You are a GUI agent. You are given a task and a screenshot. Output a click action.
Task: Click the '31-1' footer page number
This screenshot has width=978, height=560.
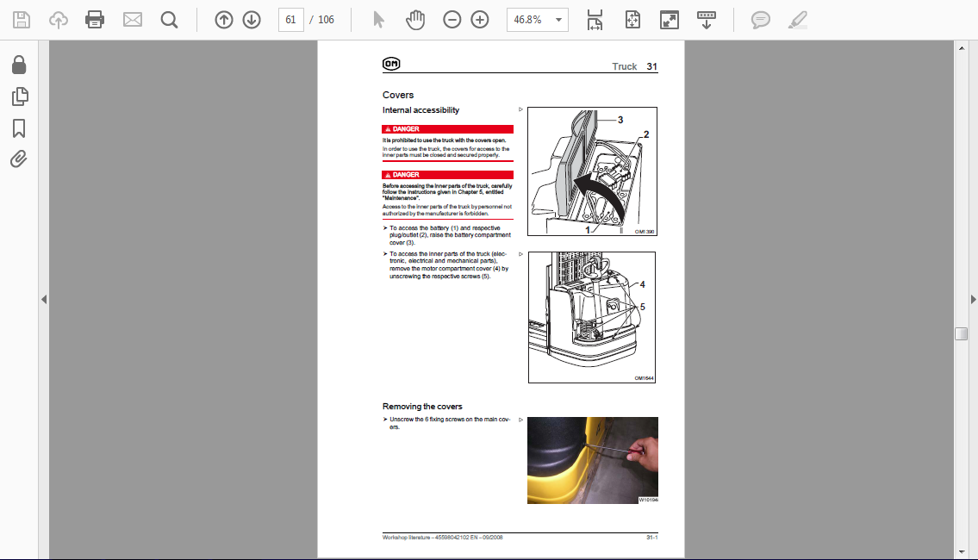(651, 537)
